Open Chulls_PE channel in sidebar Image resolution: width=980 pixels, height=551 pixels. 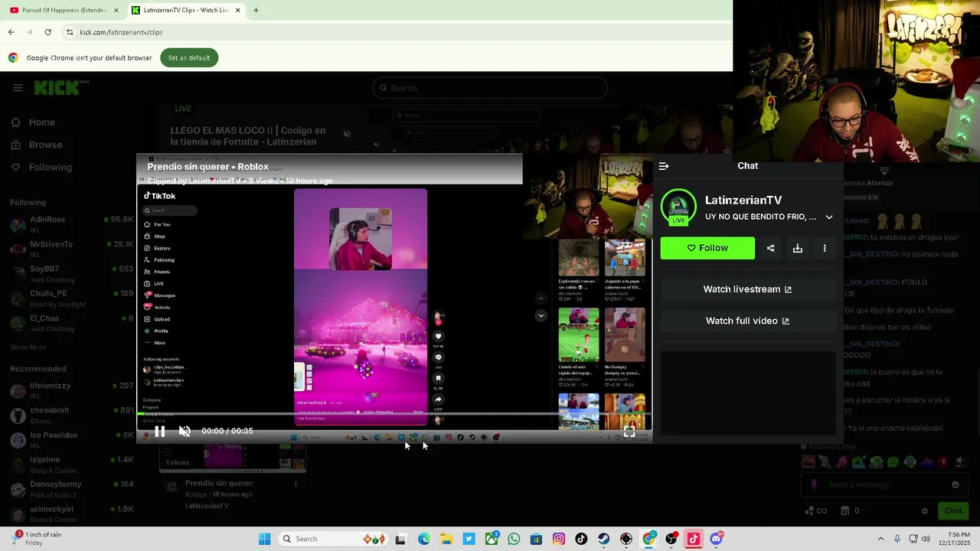click(71, 298)
